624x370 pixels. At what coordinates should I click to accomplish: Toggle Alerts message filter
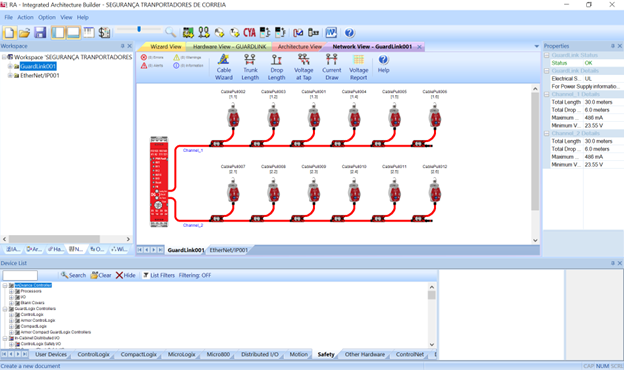click(152, 66)
